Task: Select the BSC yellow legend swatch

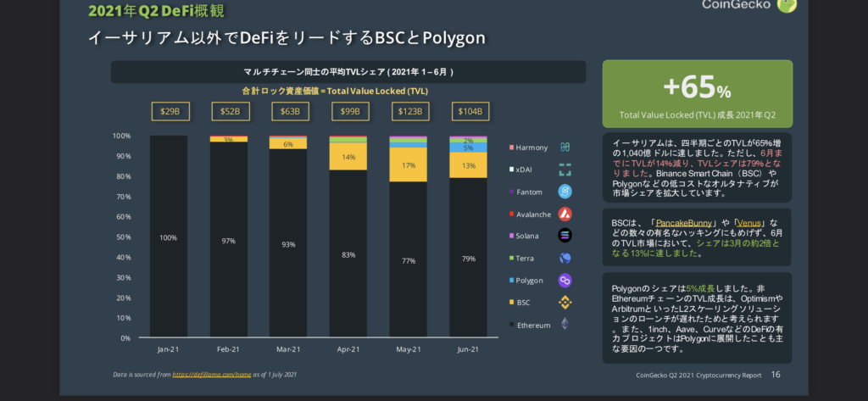Action: (x=511, y=303)
